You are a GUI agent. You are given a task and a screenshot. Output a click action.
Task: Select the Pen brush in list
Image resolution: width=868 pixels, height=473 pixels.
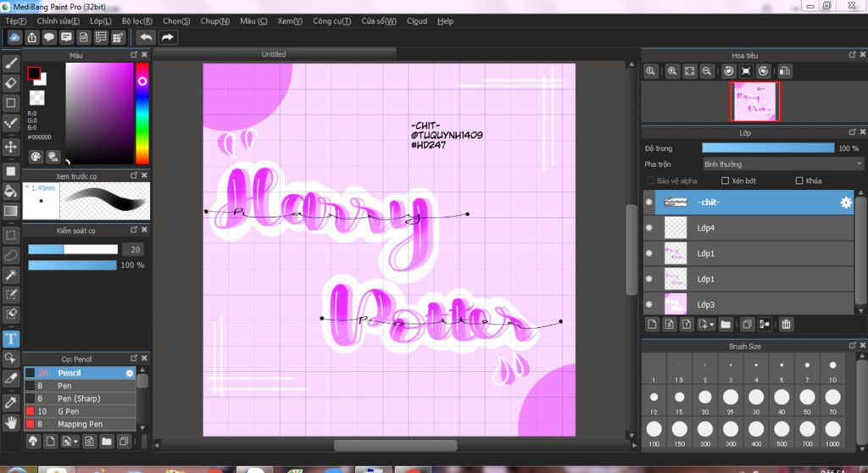pyautogui.click(x=81, y=386)
